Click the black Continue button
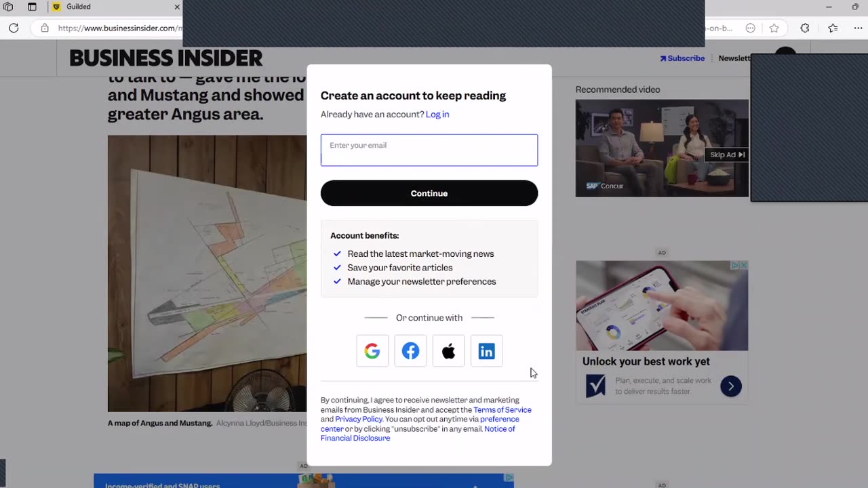868x488 pixels. (429, 193)
